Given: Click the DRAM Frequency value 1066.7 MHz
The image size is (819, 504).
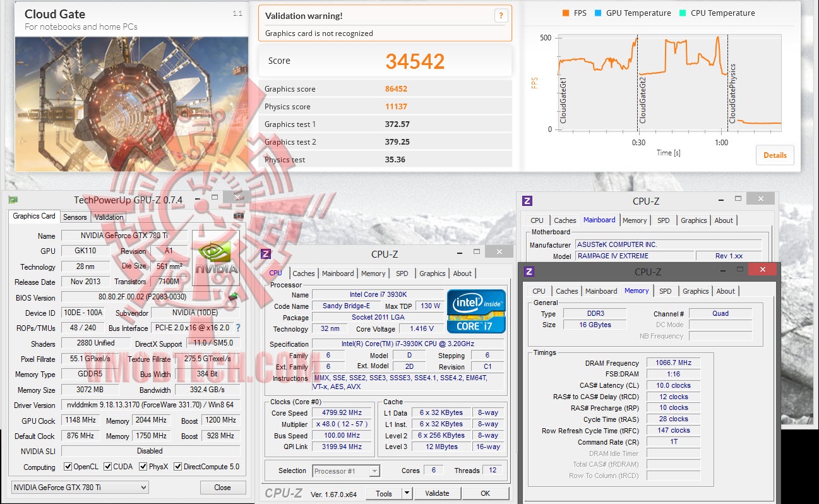Looking at the screenshot, I should 673,363.
